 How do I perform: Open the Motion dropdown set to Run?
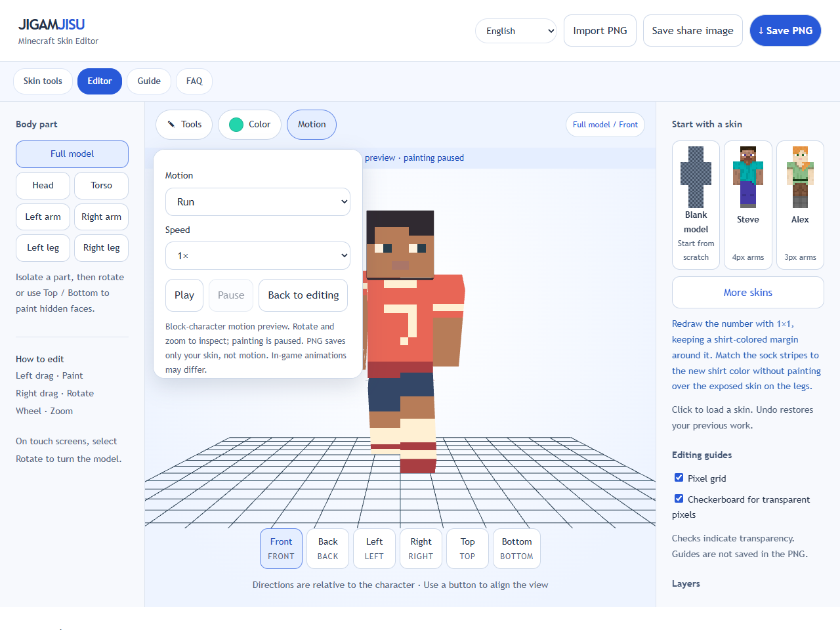coord(257,202)
